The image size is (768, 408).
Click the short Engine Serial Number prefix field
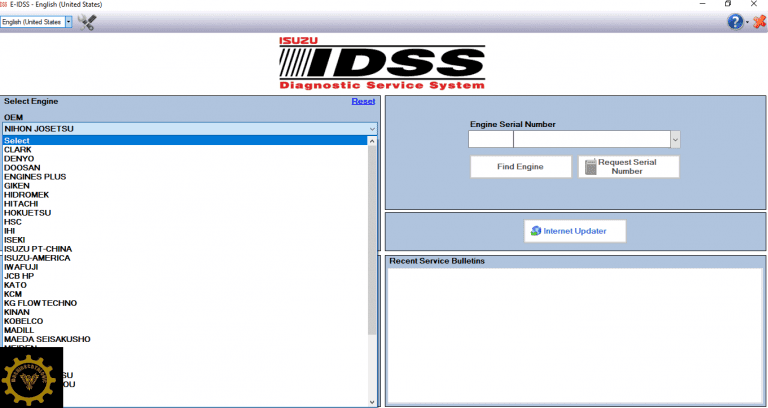pos(491,140)
